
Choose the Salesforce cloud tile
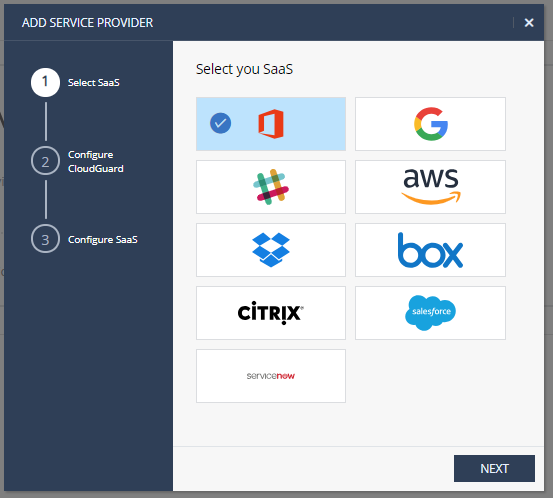[430, 313]
